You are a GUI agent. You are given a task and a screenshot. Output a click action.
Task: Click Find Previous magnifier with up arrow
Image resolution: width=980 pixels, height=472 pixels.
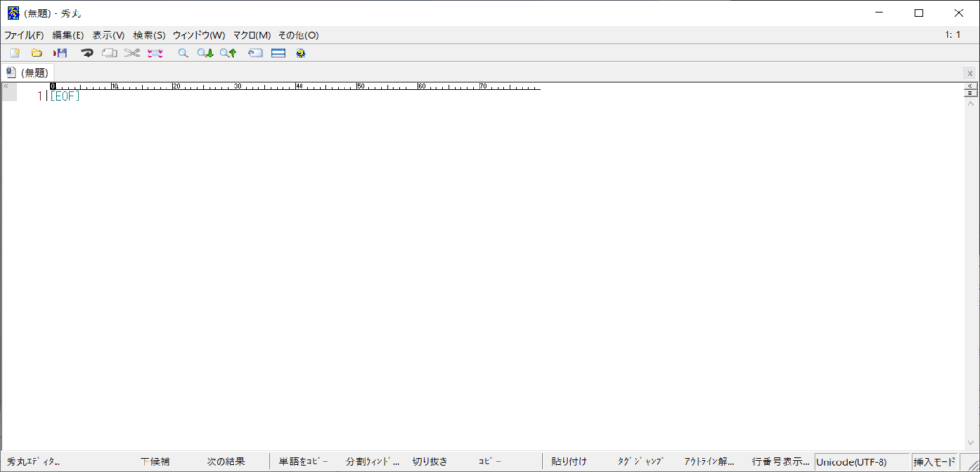228,54
